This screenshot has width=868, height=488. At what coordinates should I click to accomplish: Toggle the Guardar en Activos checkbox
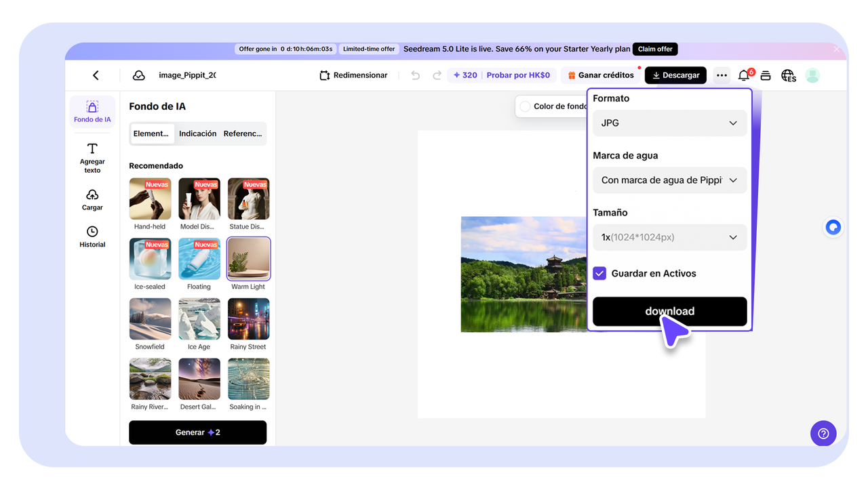pyautogui.click(x=599, y=273)
